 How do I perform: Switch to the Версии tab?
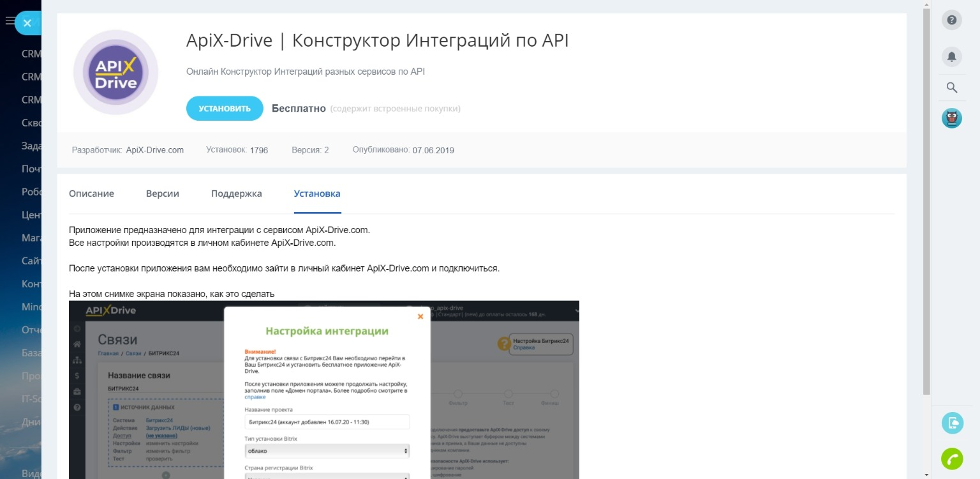tap(163, 194)
